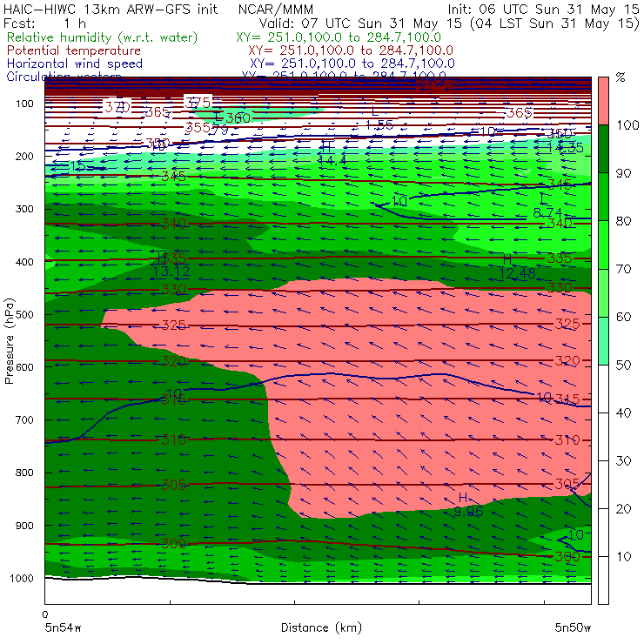Screen dimensions: 644x644
Task: Click the darkest green 90–100% legend swatch
Action: click(x=603, y=149)
